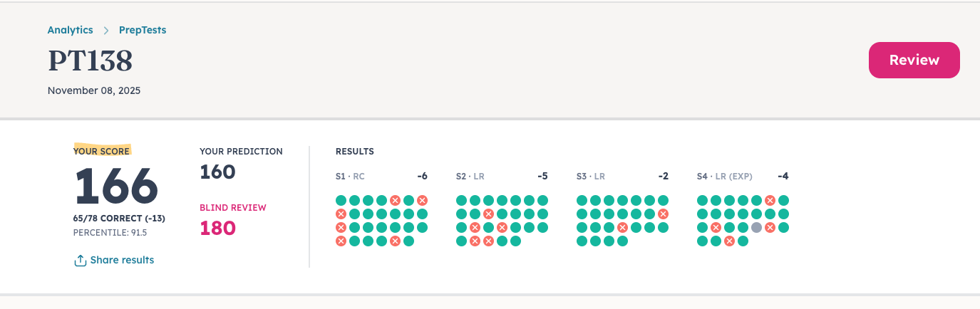
Task: Select the S1 · RC section header
Action: pos(350,177)
